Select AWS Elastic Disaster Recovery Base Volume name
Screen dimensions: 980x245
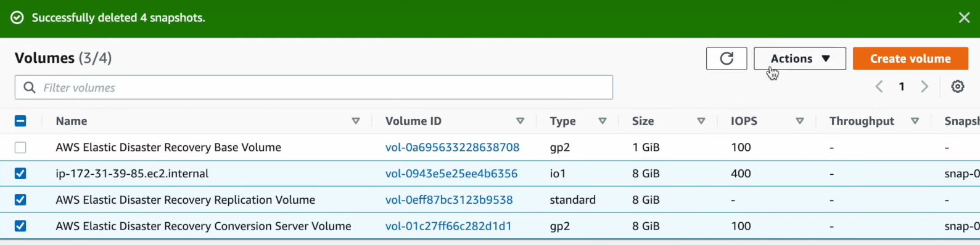168,147
